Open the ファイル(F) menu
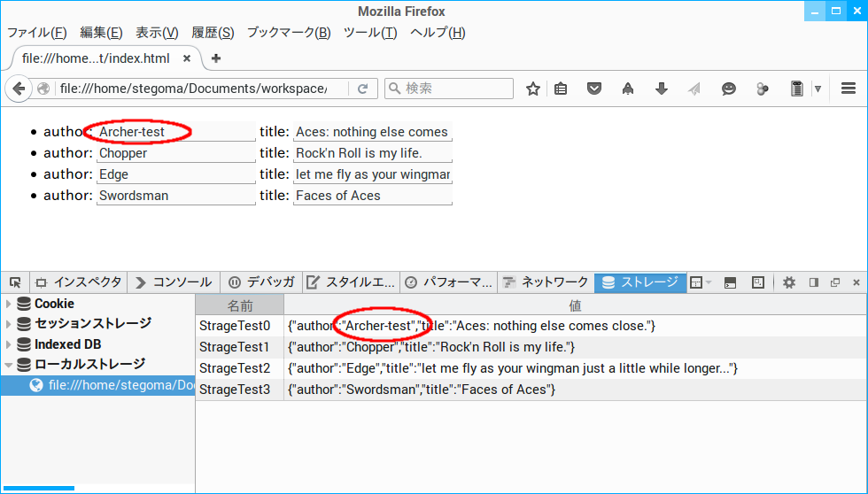 (36, 33)
